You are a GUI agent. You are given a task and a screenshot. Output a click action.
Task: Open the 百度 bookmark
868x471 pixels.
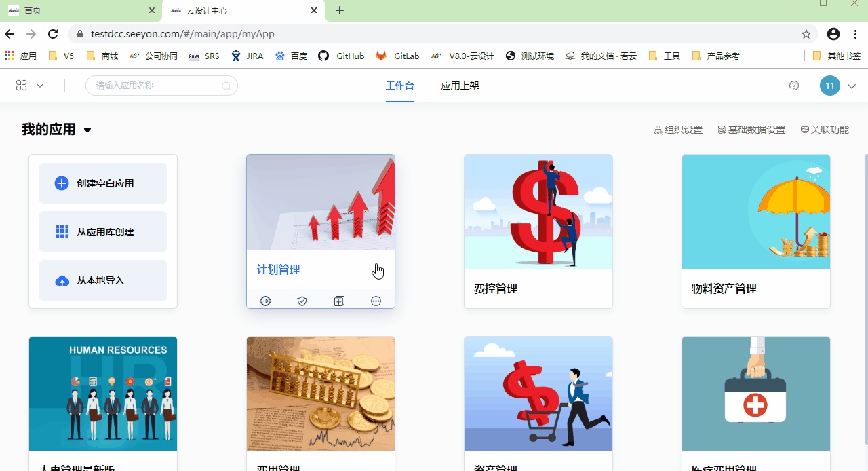(291, 56)
